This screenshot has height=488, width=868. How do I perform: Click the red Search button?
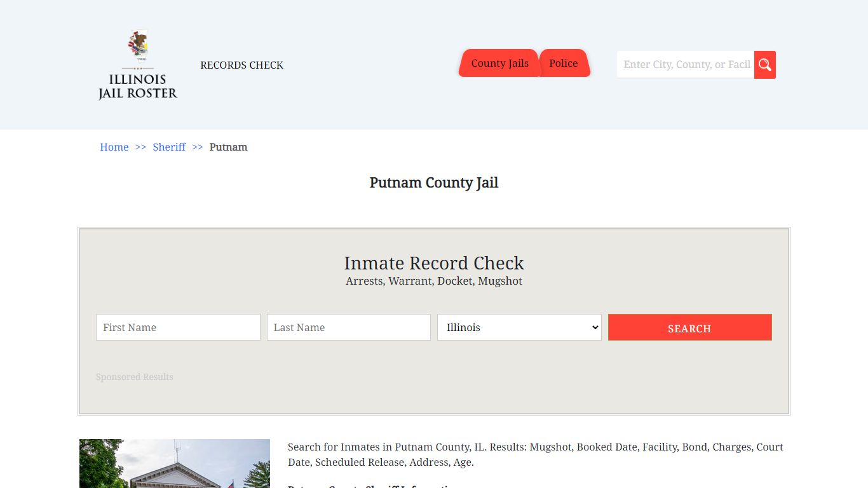690,327
